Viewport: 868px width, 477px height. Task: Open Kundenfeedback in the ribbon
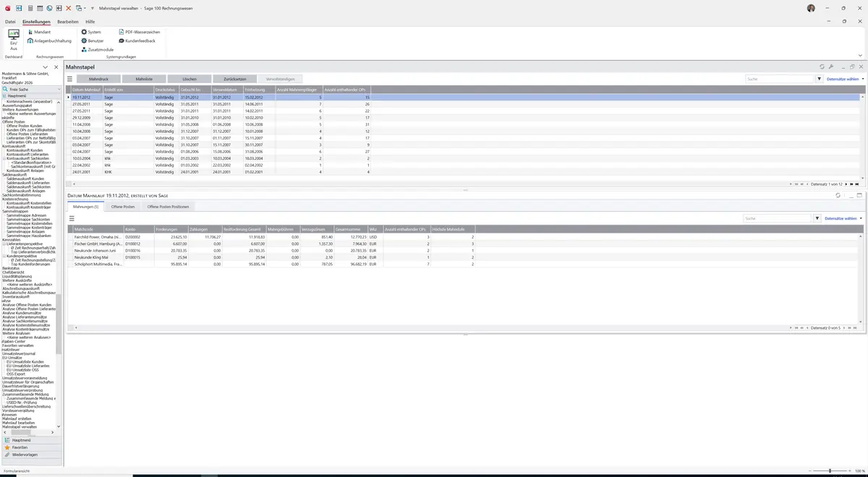click(x=137, y=40)
